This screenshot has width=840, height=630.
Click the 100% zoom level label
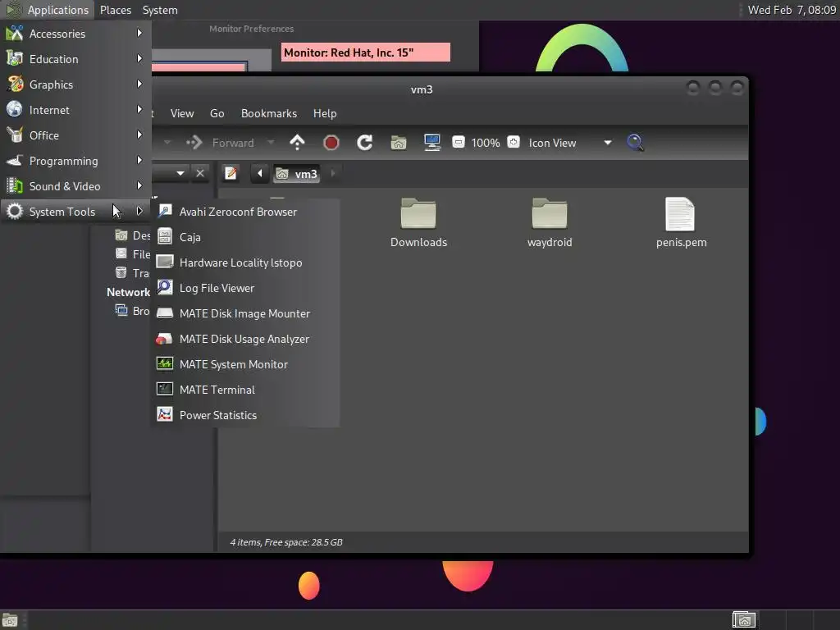click(486, 143)
